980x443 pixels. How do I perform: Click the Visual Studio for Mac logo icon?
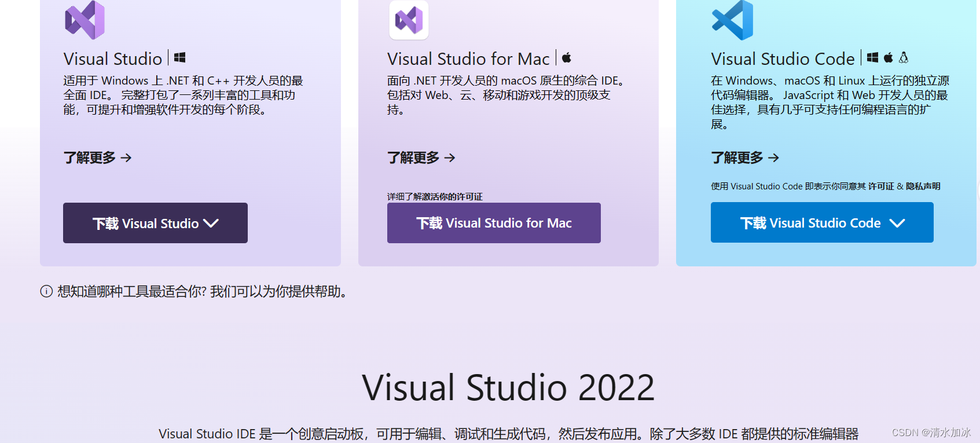(x=409, y=20)
